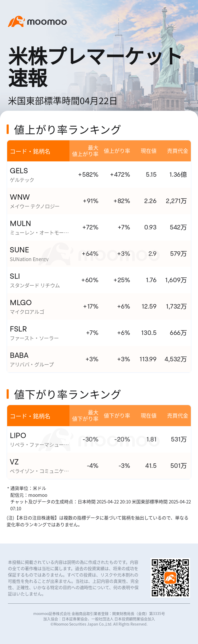Click the 最大値上がり率 column header
198x644 pixels.
(85, 151)
